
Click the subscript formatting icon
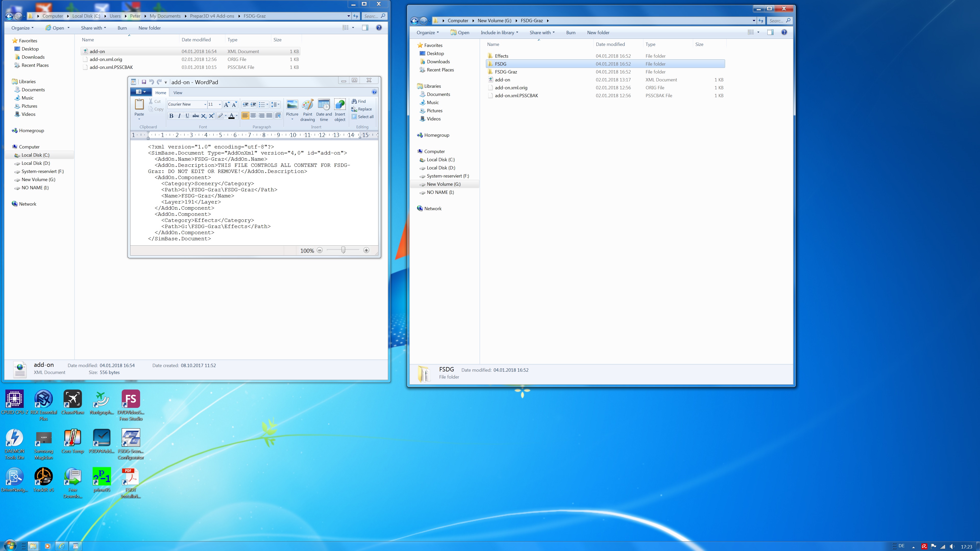204,116
